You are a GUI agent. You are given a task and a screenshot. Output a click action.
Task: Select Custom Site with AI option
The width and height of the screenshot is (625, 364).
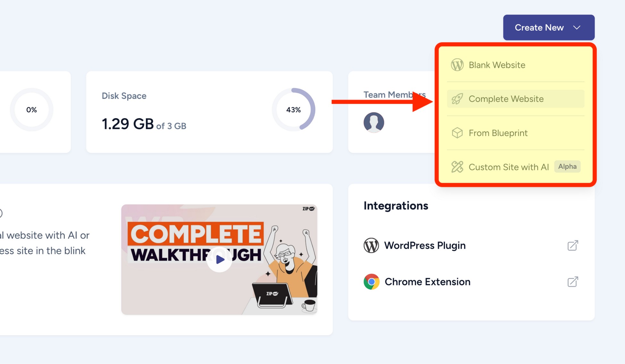(x=509, y=167)
